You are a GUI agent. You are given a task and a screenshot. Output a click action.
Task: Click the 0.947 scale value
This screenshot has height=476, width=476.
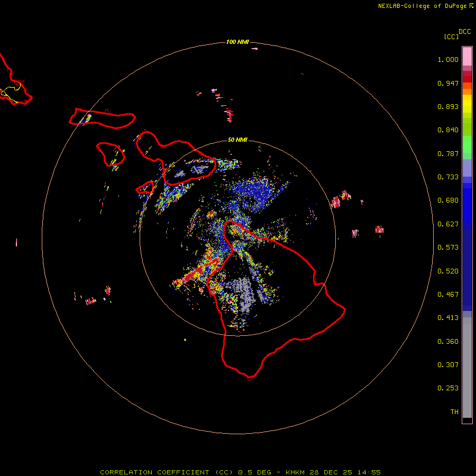click(x=448, y=83)
